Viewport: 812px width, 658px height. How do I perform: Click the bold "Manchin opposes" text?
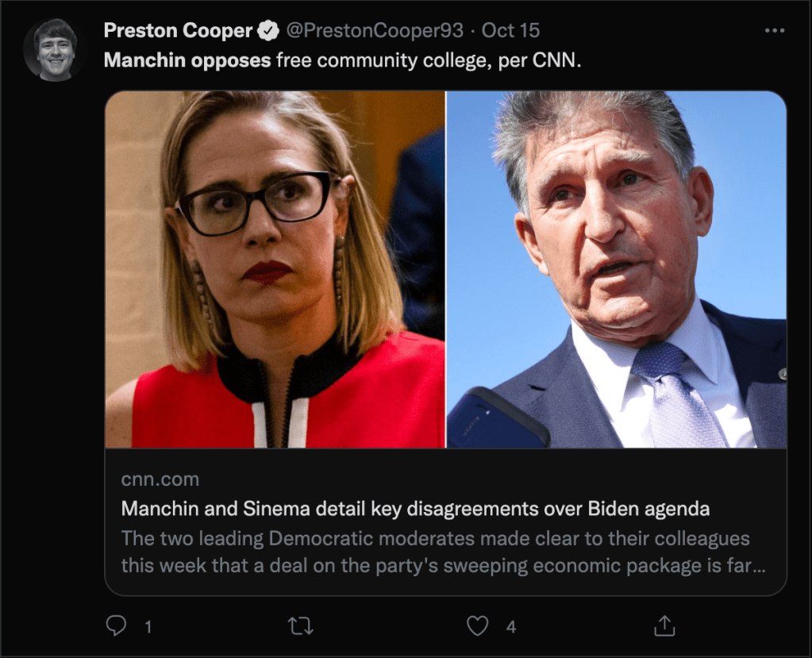tap(187, 60)
